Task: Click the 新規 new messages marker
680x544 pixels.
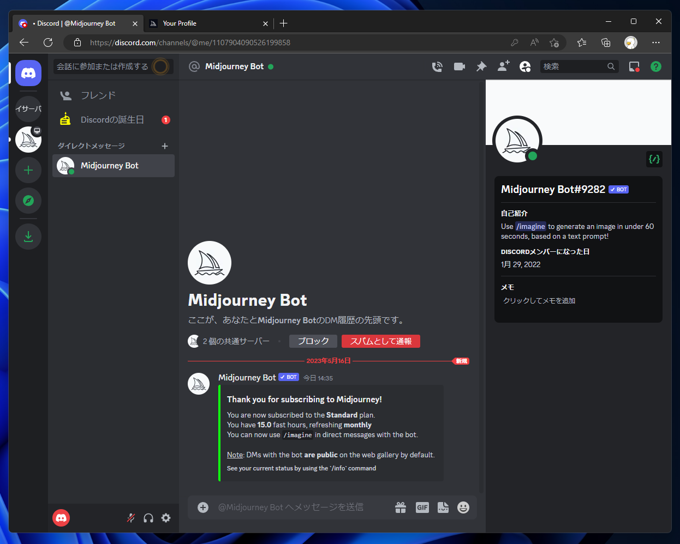Action: point(461,361)
